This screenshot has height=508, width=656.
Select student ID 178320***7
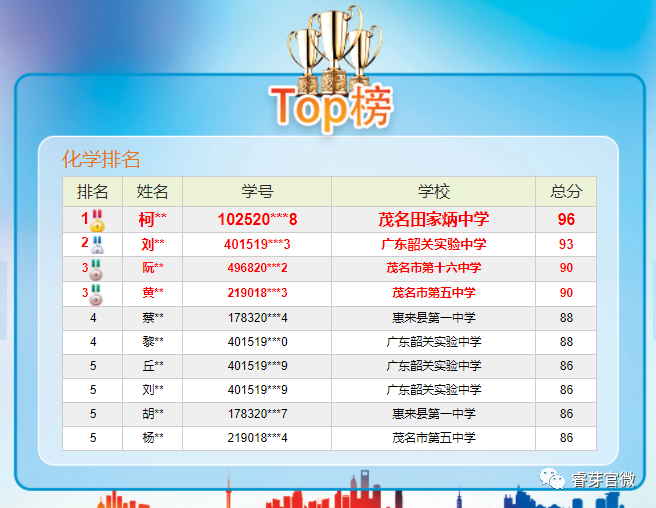point(257,413)
